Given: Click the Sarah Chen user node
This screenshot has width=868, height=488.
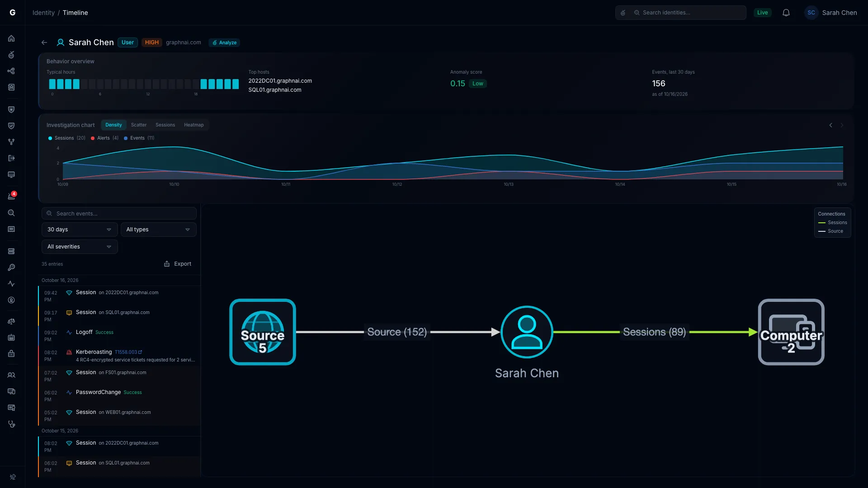Looking at the screenshot, I should pyautogui.click(x=527, y=332).
